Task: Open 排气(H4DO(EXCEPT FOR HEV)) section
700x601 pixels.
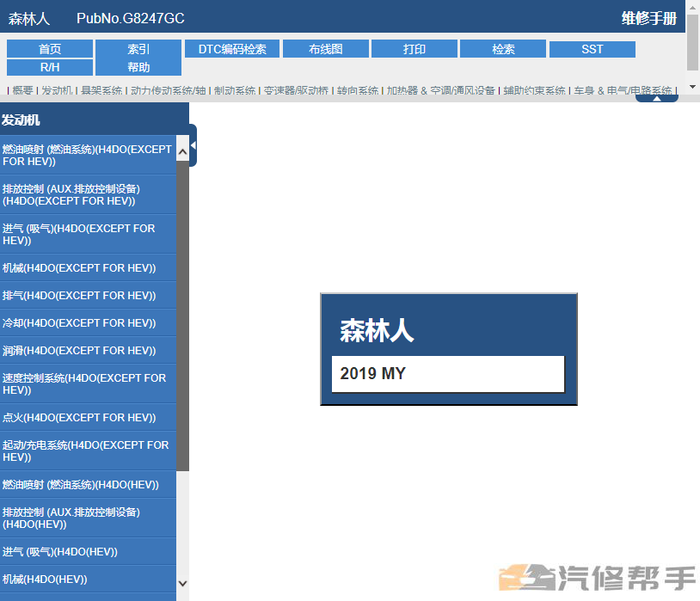Action: [88, 295]
